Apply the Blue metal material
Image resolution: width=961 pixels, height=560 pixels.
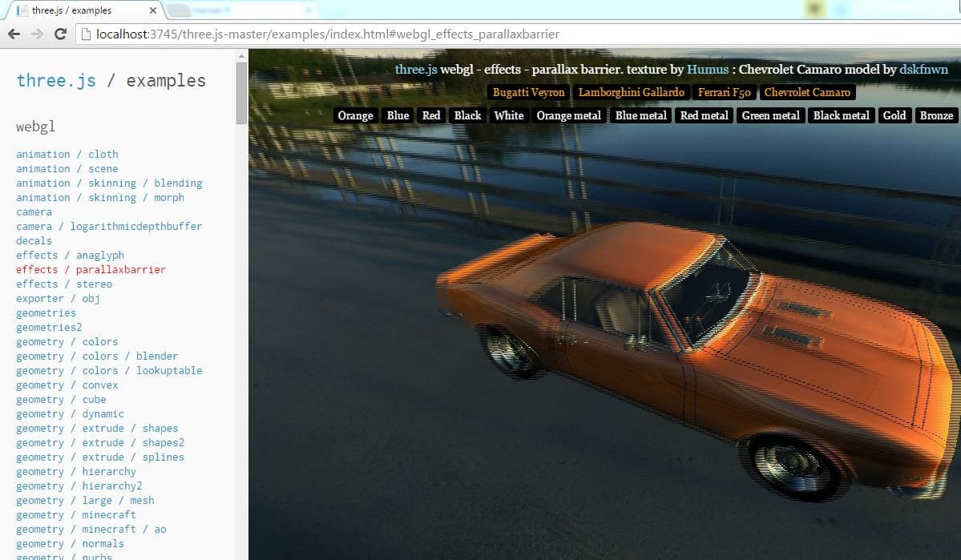[640, 115]
